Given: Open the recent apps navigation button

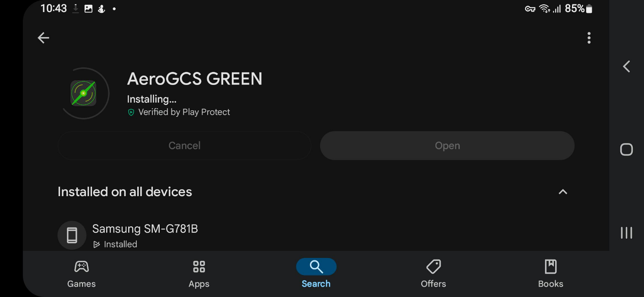Looking at the screenshot, I should tap(626, 233).
